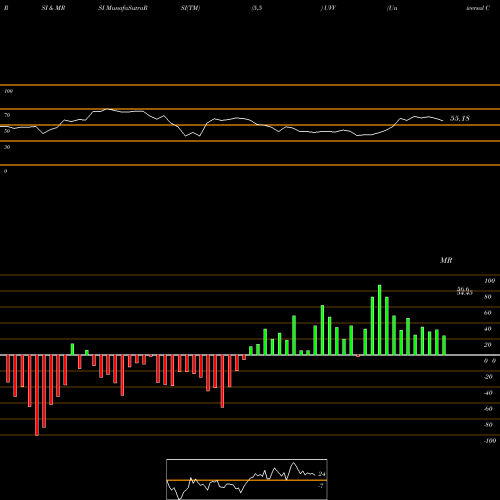The height and width of the screenshot is (500, 500).
Task: Select the 50 label on the RSI axis
Action: 7,131
